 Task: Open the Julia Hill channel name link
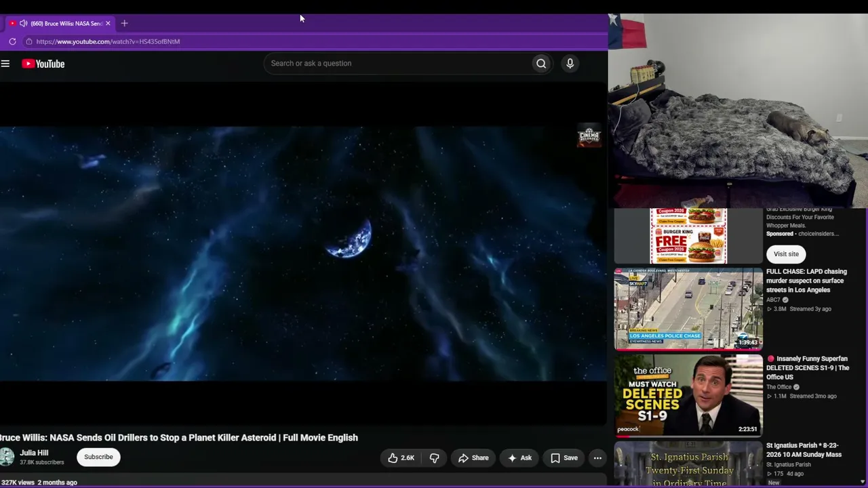[34, 453]
